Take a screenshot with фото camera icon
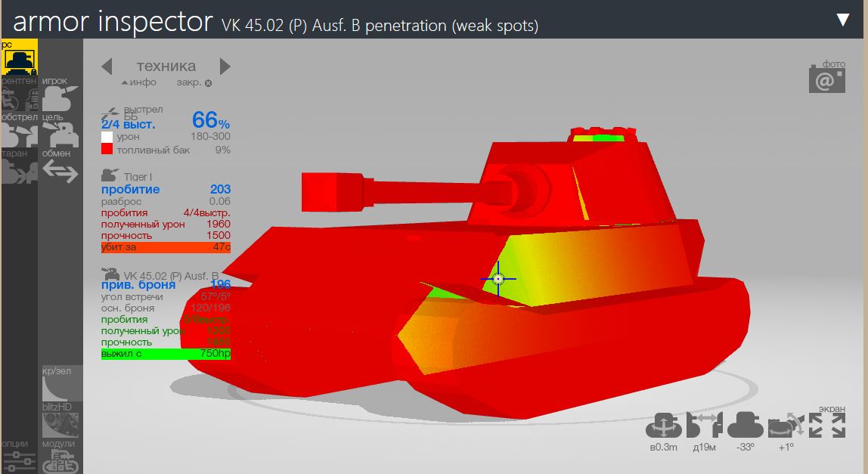This screenshot has width=868, height=474. [x=826, y=78]
